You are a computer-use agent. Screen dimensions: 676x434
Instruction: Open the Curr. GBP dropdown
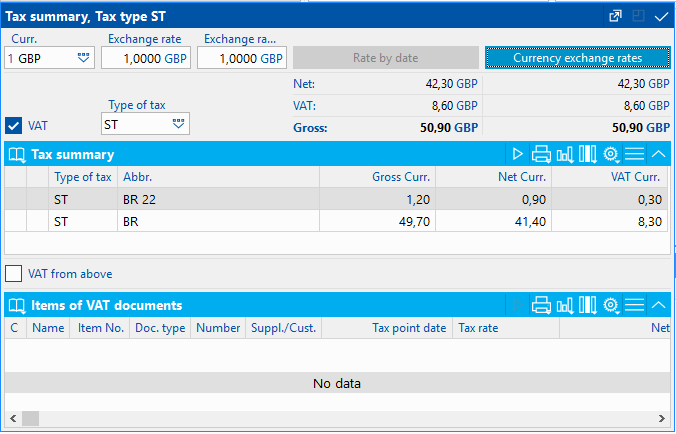pos(83,59)
